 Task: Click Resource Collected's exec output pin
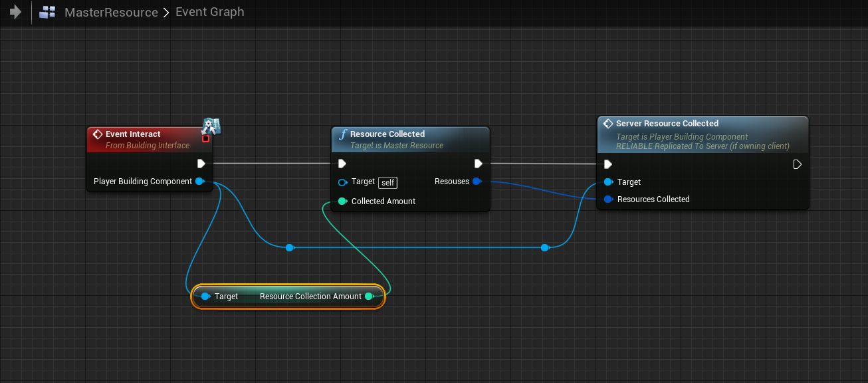click(x=478, y=164)
